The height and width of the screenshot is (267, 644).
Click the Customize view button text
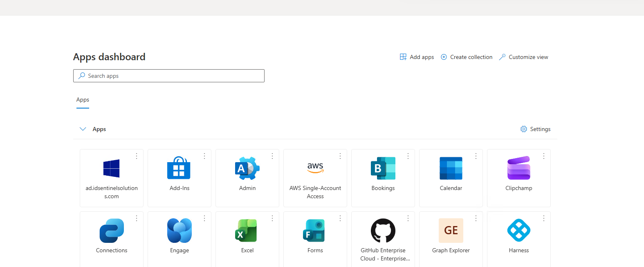point(528,57)
